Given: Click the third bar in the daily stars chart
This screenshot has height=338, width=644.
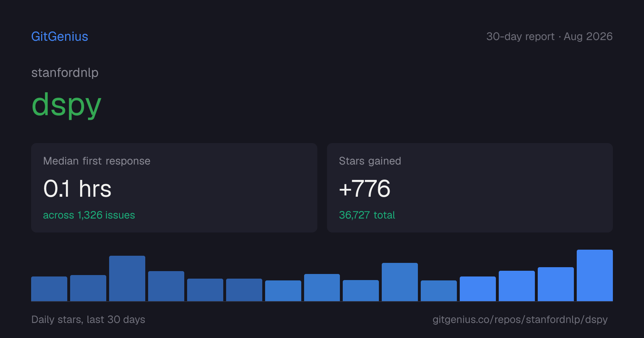Looking at the screenshot, I should [x=127, y=278].
